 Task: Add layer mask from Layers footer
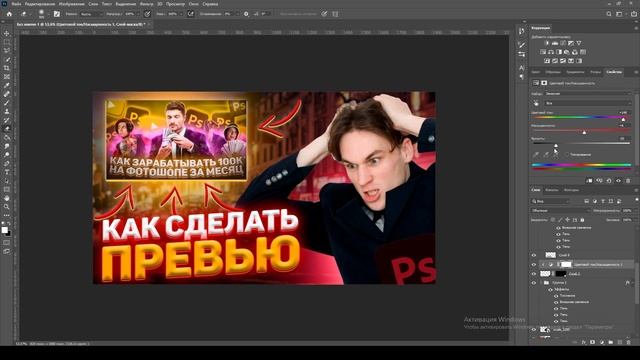(x=593, y=342)
